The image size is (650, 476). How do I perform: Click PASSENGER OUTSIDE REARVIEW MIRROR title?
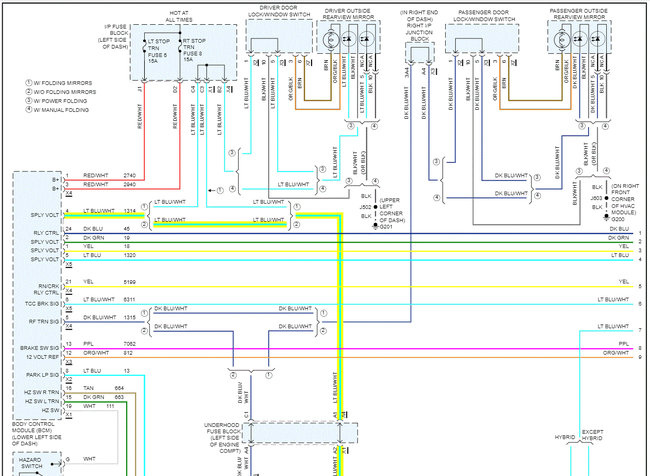(x=579, y=14)
